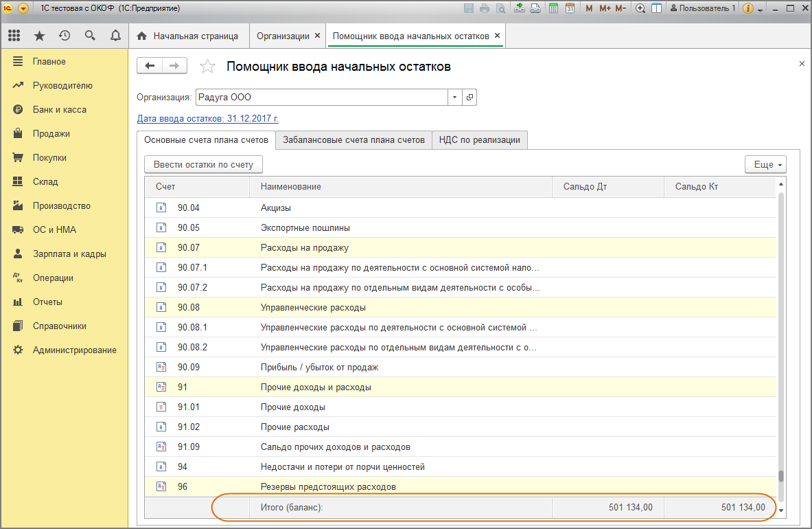Switch to Основные счета плана счетов tab
The height and width of the screenshot is (529, 812).
tap(206, 140)
